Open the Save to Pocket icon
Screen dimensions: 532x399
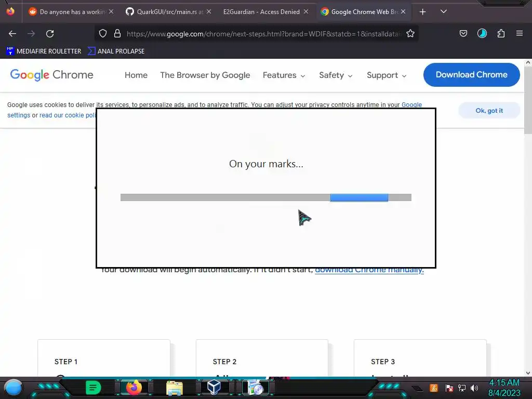(463, 34)
